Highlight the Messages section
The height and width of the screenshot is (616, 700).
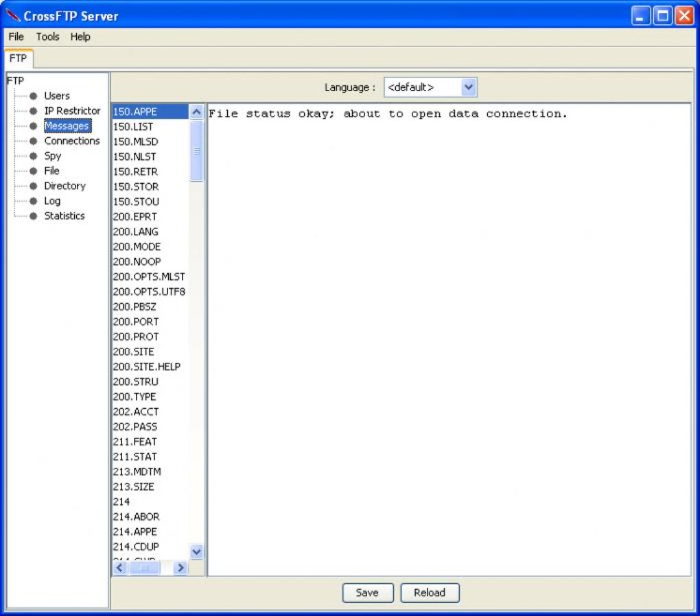click(x=65, y=126)
